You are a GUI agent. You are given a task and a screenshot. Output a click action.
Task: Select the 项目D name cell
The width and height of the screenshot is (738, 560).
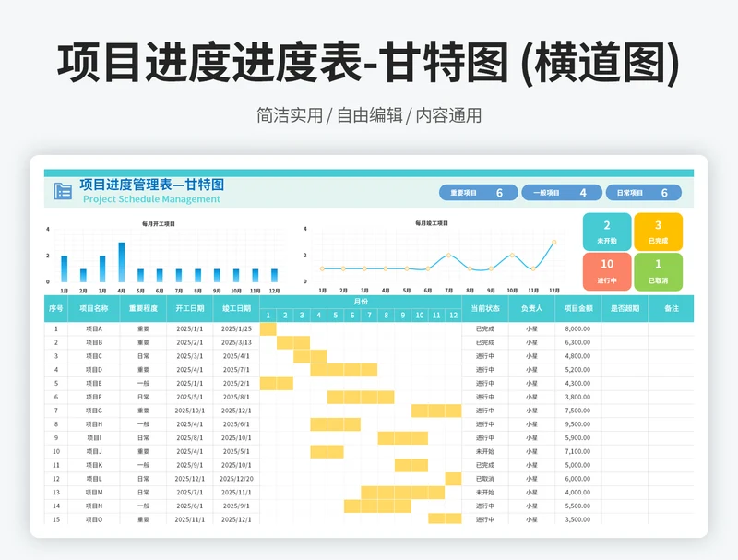(x=94, y=370)
